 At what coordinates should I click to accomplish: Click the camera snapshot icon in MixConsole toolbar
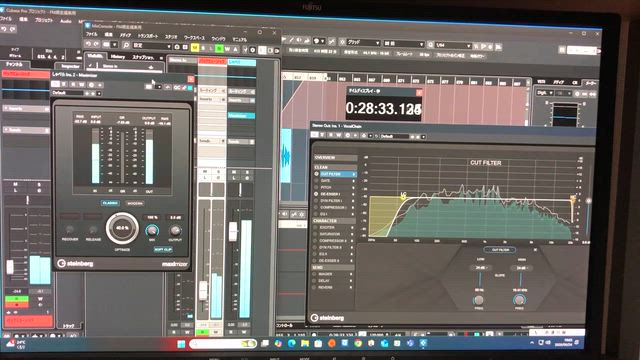pos(177,47)
